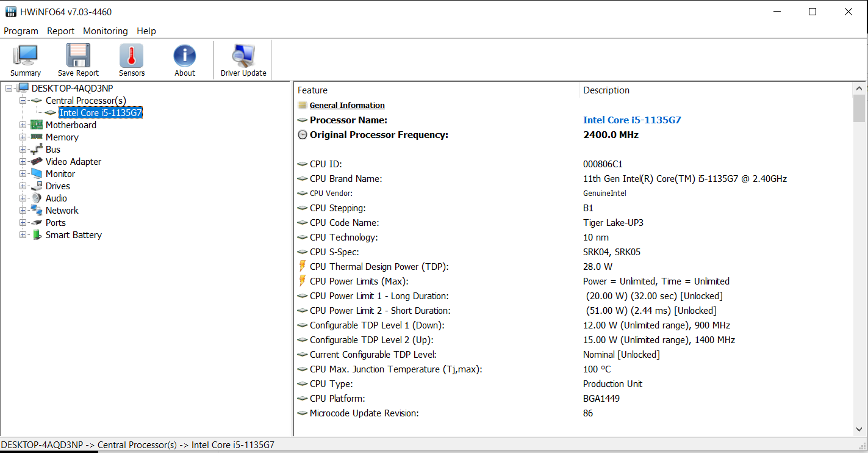The height and width of the screenshot is (453, 868).
Task: Expand the Drives node
Action: point(23,186)
